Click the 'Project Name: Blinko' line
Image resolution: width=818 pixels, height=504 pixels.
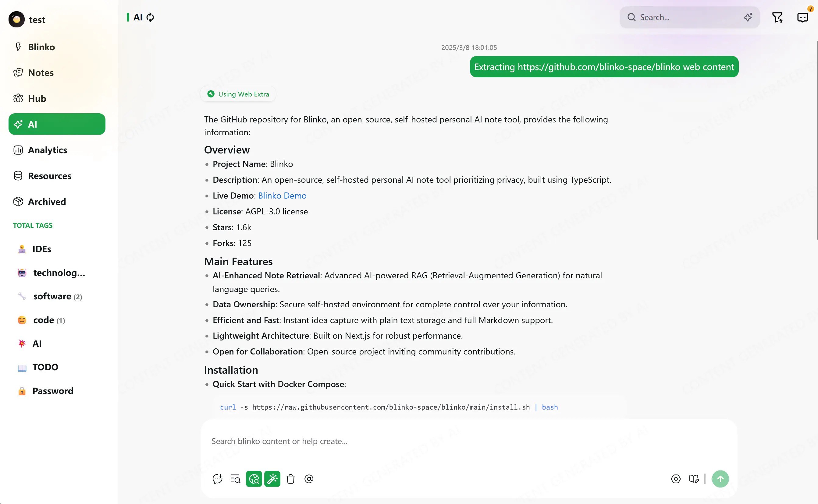253,164
